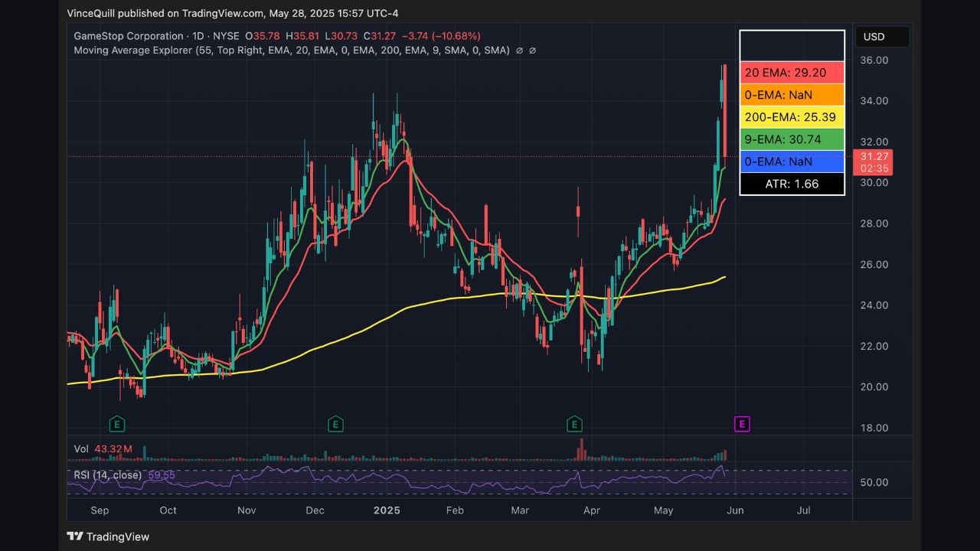Click the 30.00 price axis label
The image size is (980, 551).
(874, 183)
